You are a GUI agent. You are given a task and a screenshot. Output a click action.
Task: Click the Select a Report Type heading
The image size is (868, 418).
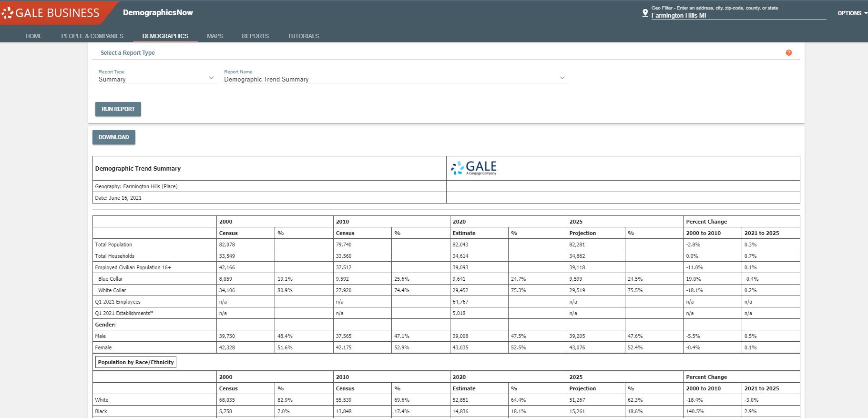[128, 53]
